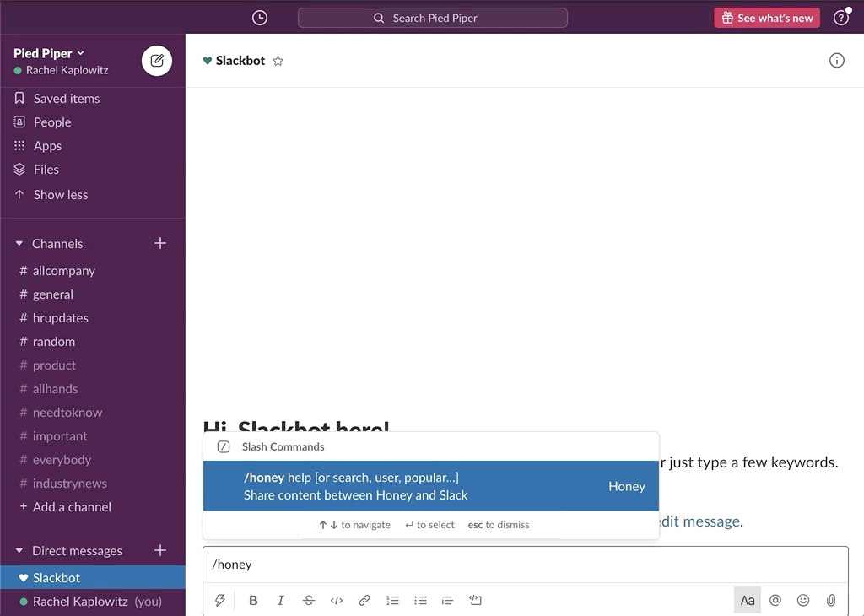Viewport: 864px width, 616px height.
Task: Add a channel with Channels plus icon
Action: 159,243
